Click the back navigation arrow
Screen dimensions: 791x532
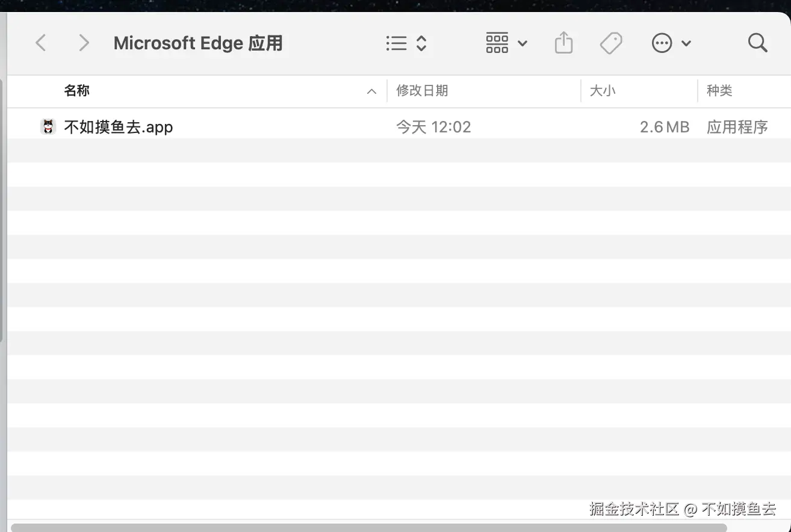41,43
